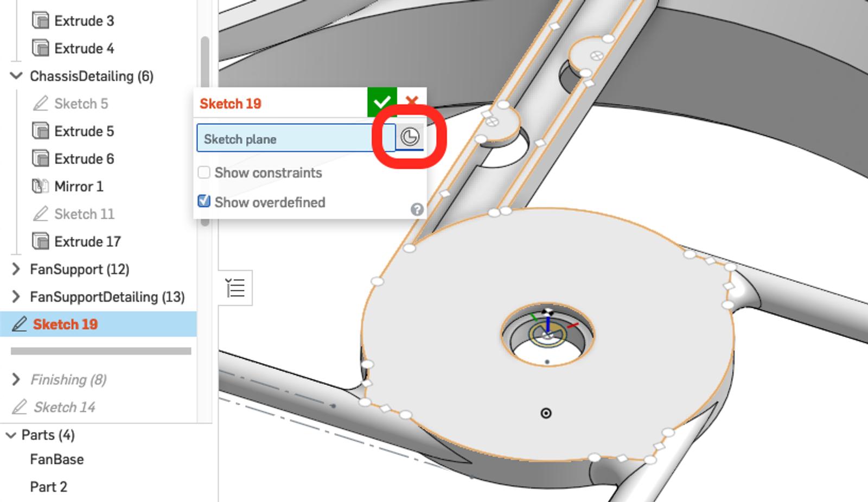Select the Extrude 17 feature icon
The height and width of the screenshot is (502, 868).
pyautogui.click(x=41, y=242)
